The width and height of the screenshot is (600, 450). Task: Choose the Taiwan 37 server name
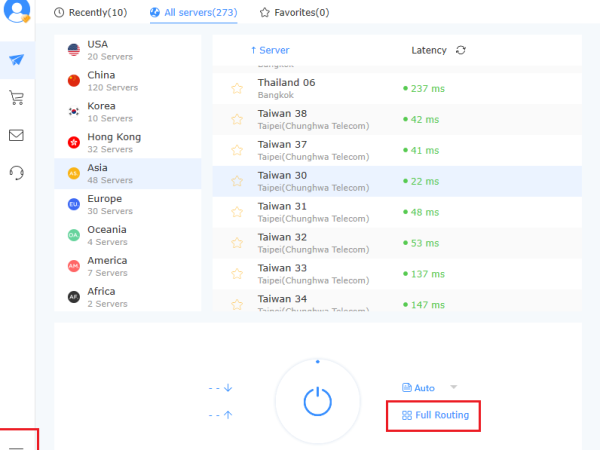pyautogui.click(x=282, y=145)
